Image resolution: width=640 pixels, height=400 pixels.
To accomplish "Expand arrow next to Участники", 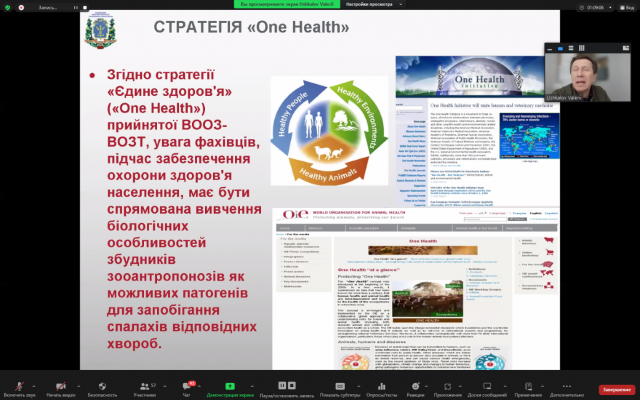I will [x=164, y=386].
